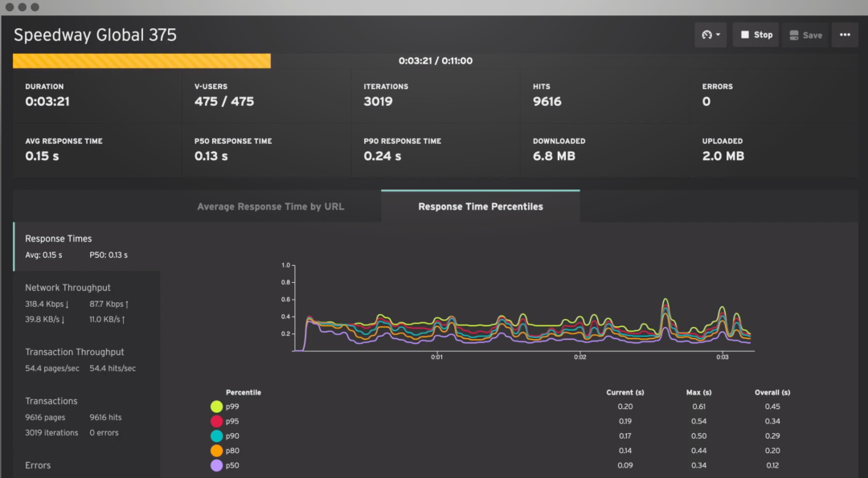
Task: Click the 0:02 marker on chart timeline
Action: pyautogui.click(x=579, y=357)
